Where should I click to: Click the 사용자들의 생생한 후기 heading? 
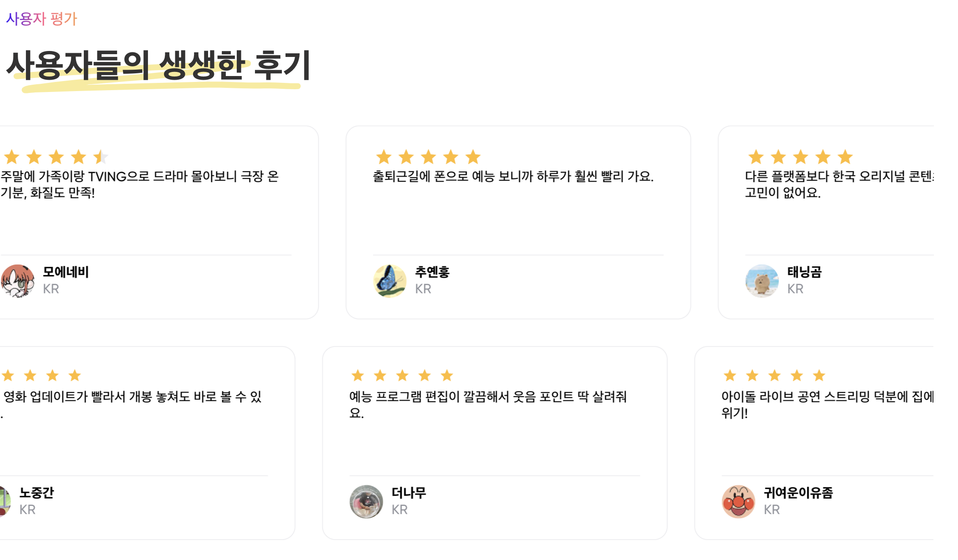tap(158, 66)
